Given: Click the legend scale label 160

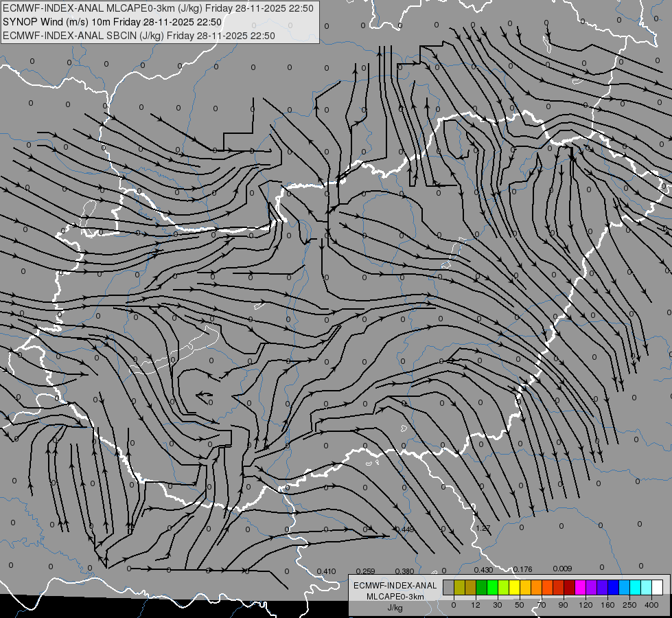Looking at the screenshot, I should [607, 605].
